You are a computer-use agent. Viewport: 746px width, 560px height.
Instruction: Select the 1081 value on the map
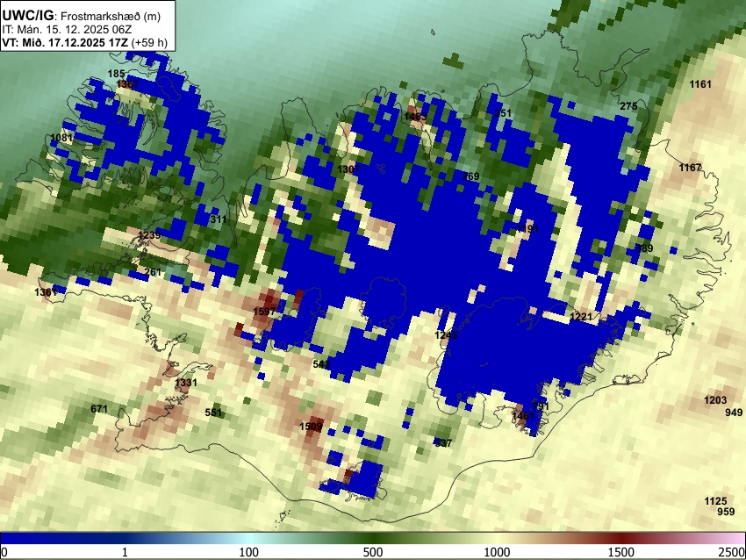pyautogui.click(x=61, y=138)
